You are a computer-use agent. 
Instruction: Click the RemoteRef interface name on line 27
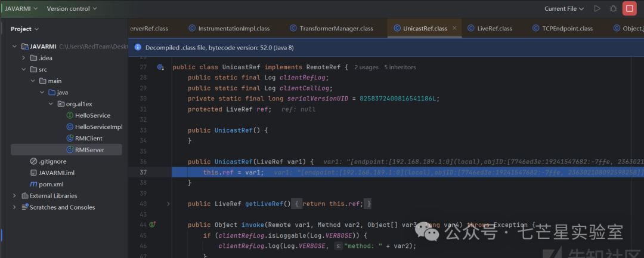[x=323, y=67]
